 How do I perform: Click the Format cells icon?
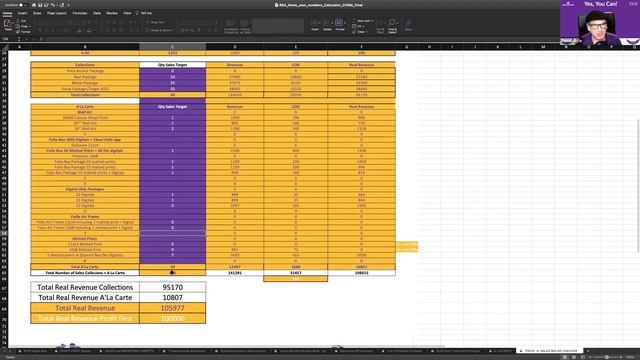[x=340, y=24]
